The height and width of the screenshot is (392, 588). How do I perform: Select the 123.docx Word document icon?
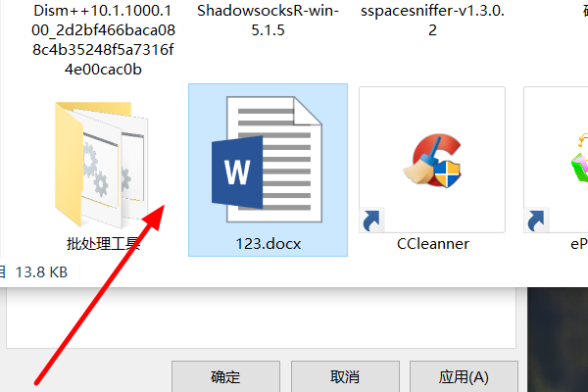(x=267, y=160)
